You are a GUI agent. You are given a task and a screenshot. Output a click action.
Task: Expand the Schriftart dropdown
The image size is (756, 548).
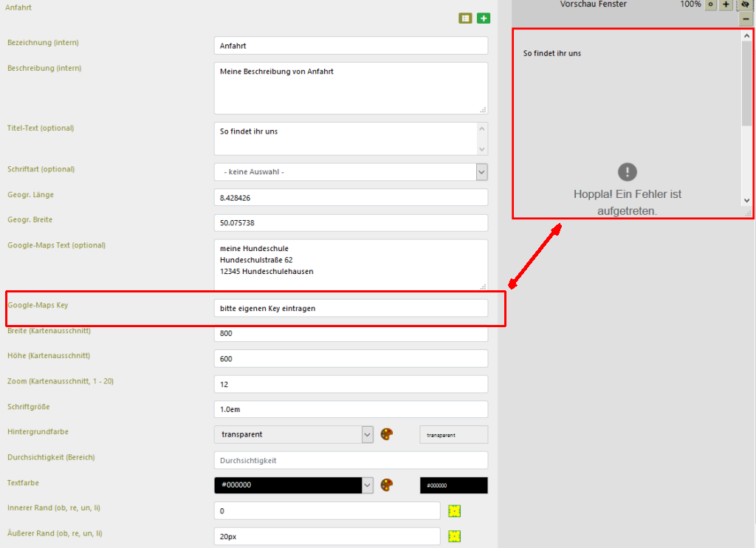click(x=481, y=172)
